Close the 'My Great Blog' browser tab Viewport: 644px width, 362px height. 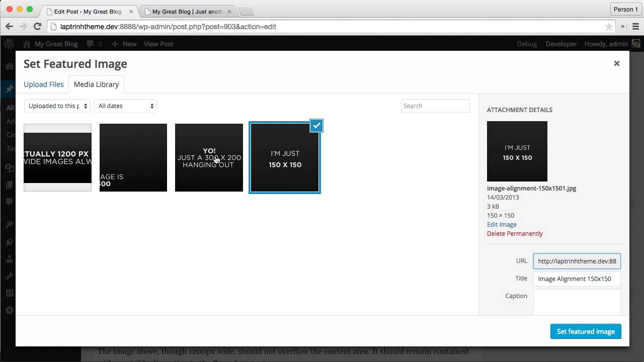click(x=229, y=11)
